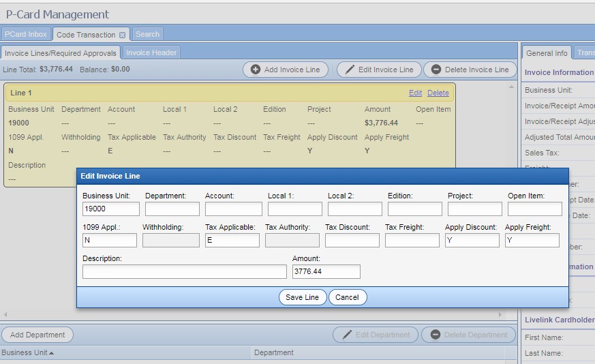Click Save Line in the dialog

[303, 297]
